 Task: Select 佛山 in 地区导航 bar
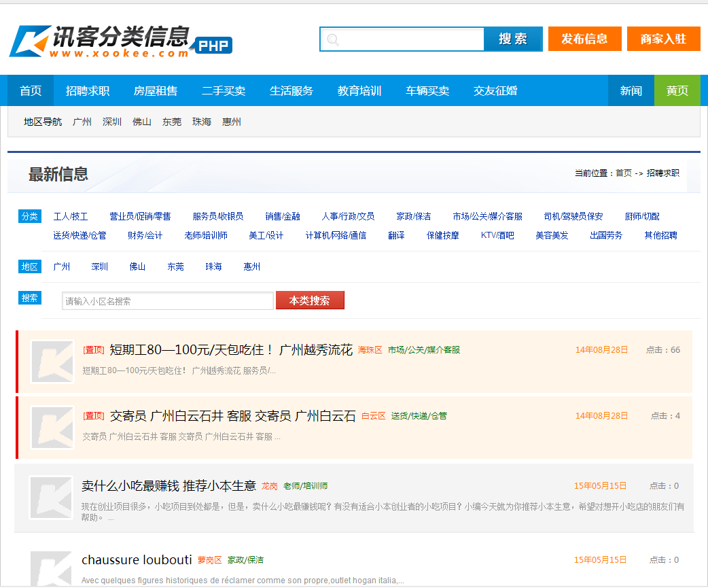[142, 122]
